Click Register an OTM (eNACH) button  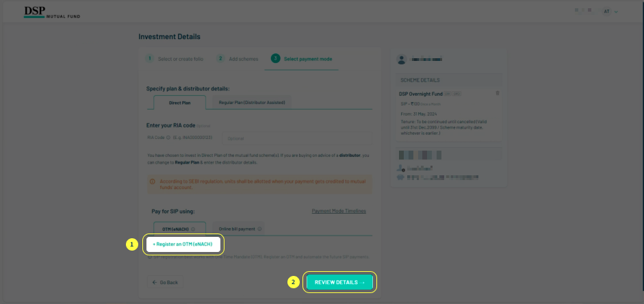pos(182,244)
